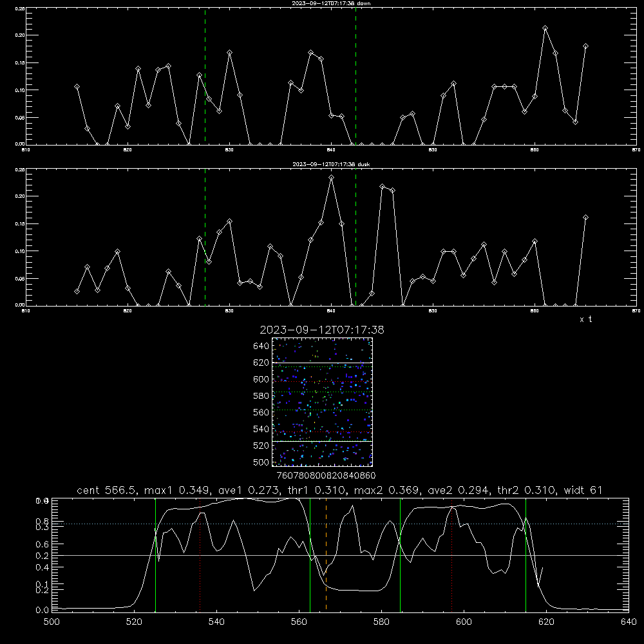Click the 'x t' label below dusk plot
Image resolution: width=644 pixels, height=644 pixels.
point(585,319)
